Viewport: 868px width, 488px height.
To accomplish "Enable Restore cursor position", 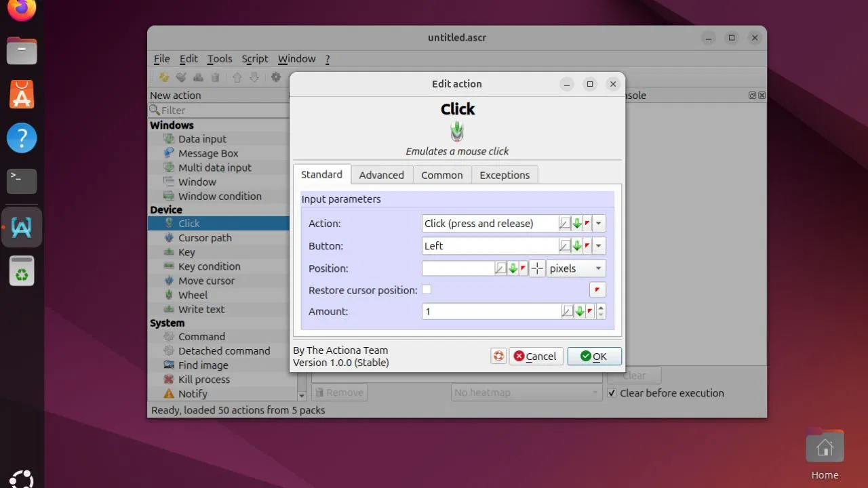I will click(x=427, y=289).
